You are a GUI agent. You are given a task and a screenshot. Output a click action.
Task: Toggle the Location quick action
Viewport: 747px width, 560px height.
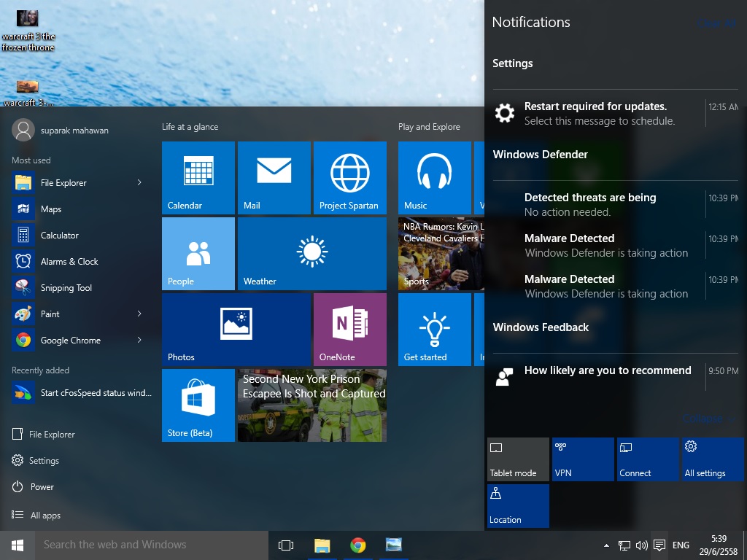point(517,506)
